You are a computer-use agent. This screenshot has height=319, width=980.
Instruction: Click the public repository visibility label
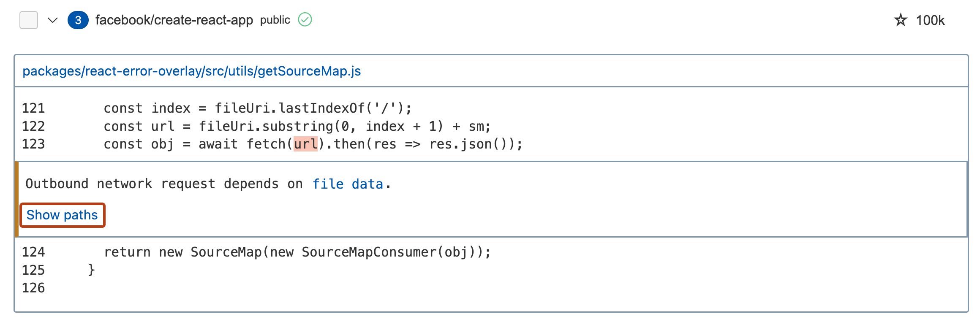coord(275,20)
